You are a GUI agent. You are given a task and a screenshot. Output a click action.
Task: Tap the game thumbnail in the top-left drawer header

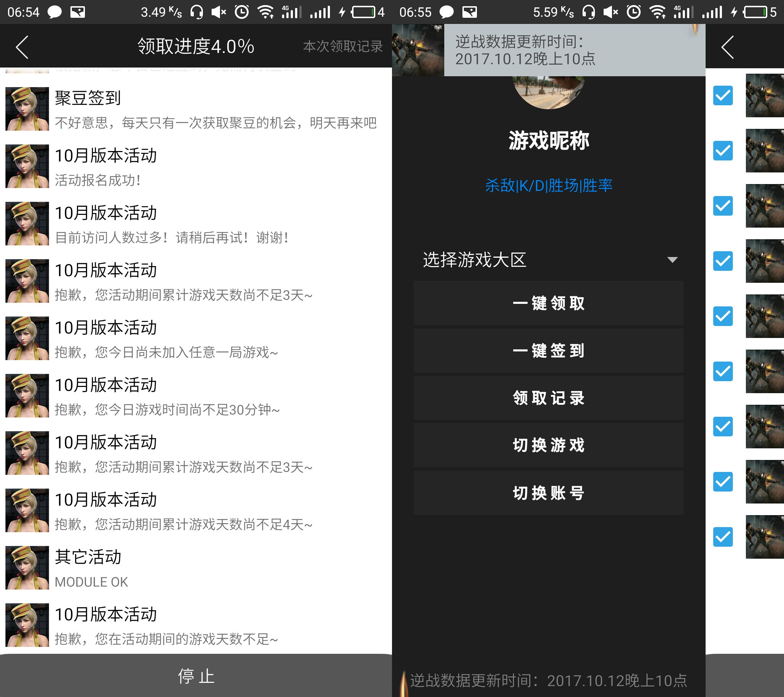418,50
